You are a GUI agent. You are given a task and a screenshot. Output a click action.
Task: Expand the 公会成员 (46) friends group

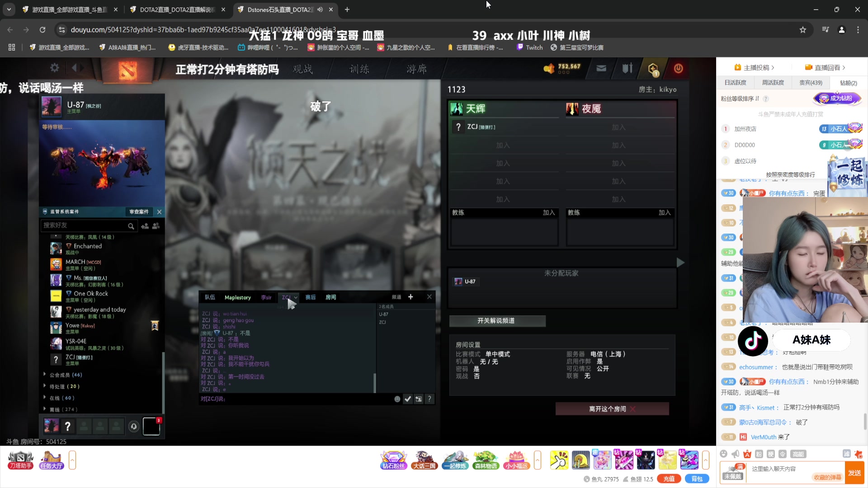(63, 375)
